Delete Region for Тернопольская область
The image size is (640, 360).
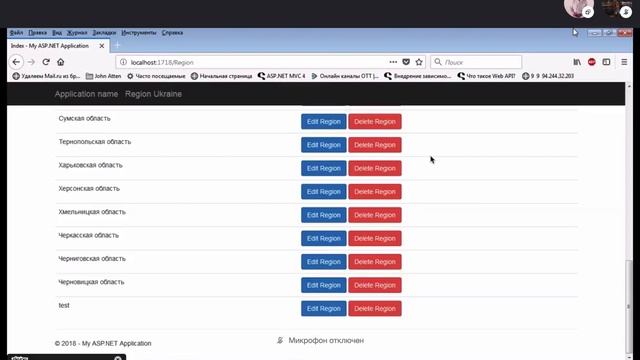(375, 145)
